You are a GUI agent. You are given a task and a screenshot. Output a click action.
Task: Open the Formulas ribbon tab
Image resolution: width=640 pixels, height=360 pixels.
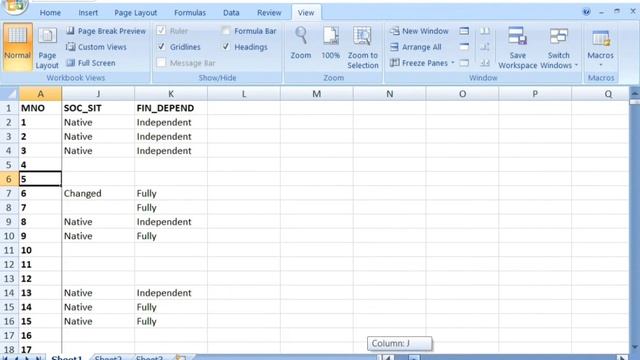(x=190, y=13)
